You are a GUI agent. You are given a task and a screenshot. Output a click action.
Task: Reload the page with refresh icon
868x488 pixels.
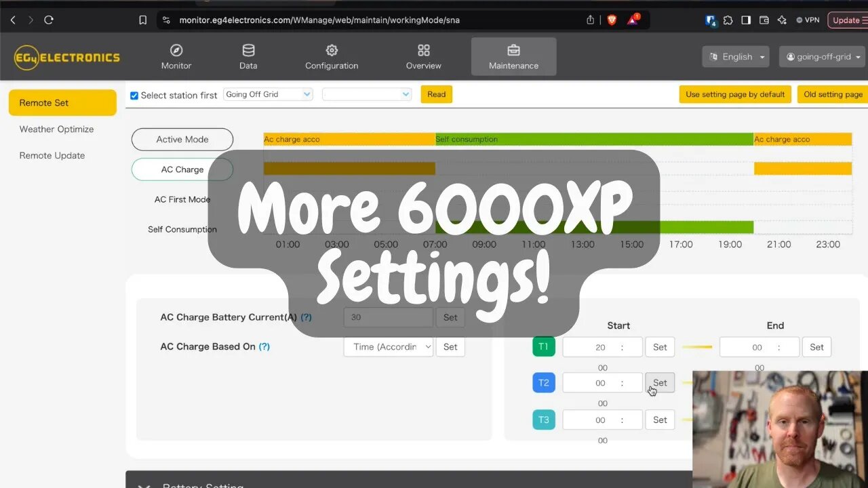49,20
